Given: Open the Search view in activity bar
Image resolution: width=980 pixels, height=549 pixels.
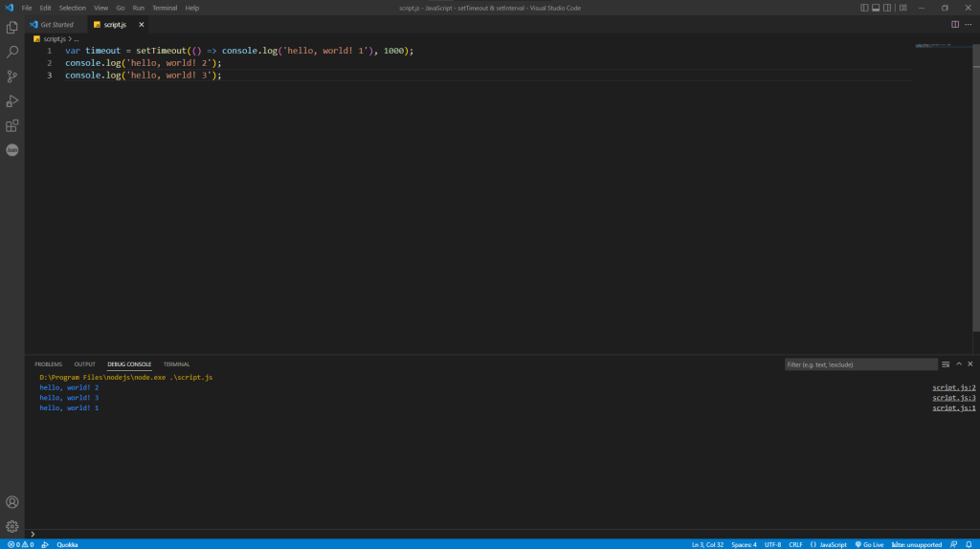Looking at the screenshot, I should coord(11,52).
